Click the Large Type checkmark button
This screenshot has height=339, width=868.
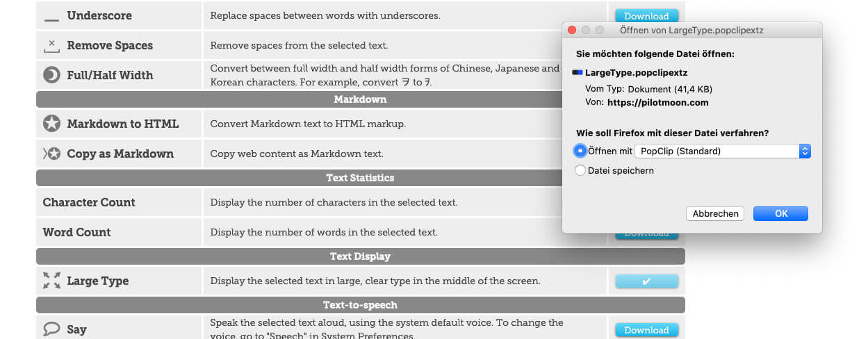pos(646,281)
